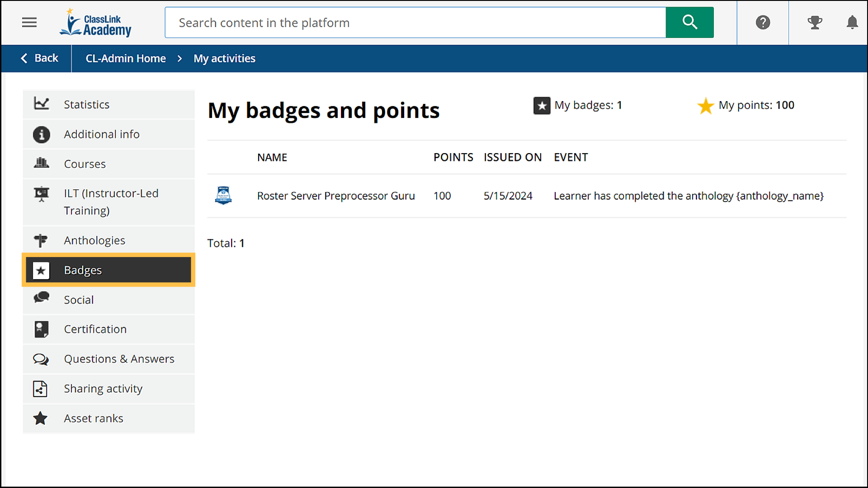
Task: Click the green search magnifier button
Action: 689,22
